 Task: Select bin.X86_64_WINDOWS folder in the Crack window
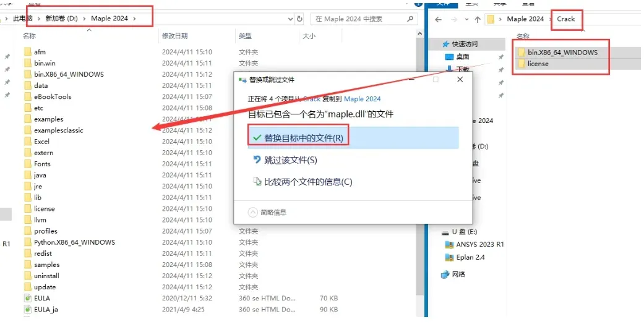pyautogui.click(x=563, y=53)
